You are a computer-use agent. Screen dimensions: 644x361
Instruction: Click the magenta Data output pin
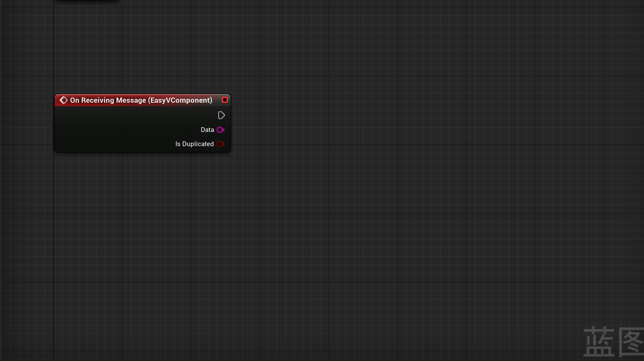221,130
